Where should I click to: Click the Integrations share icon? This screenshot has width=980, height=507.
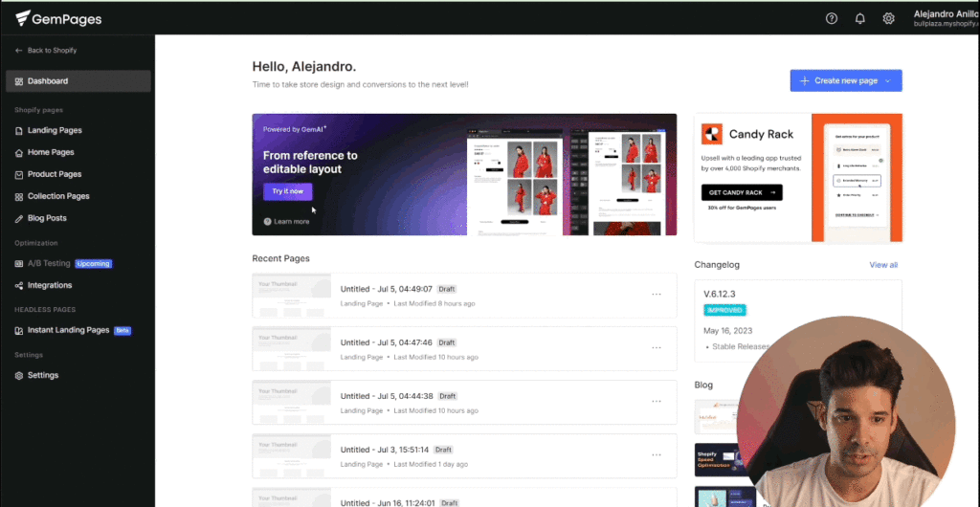(x=19, y=285)
